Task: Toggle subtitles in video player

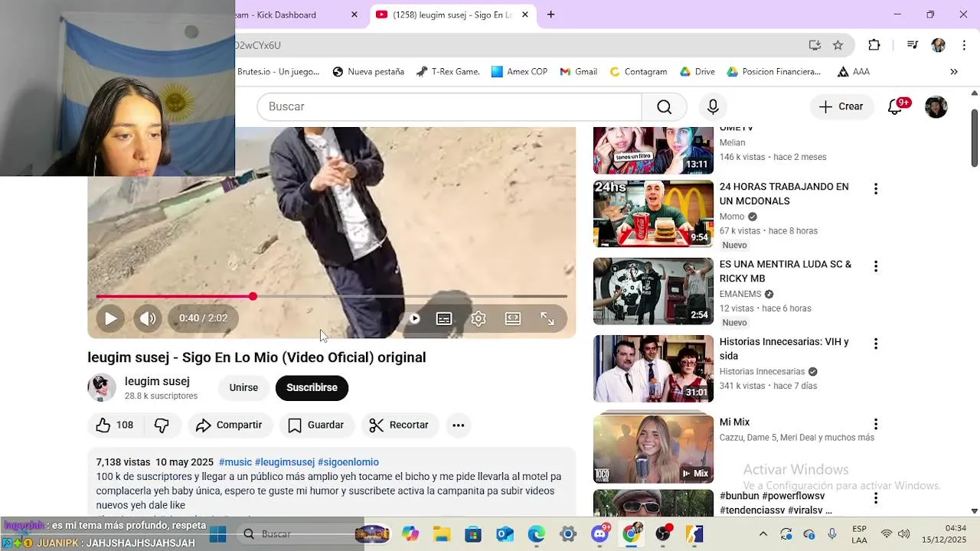Action: (x=444, y=318)
